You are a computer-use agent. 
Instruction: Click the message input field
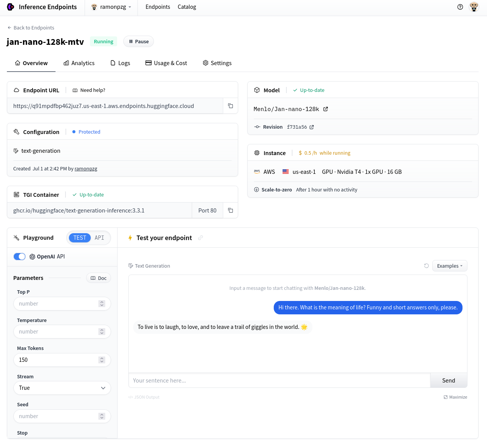click(x=279, y=381)
